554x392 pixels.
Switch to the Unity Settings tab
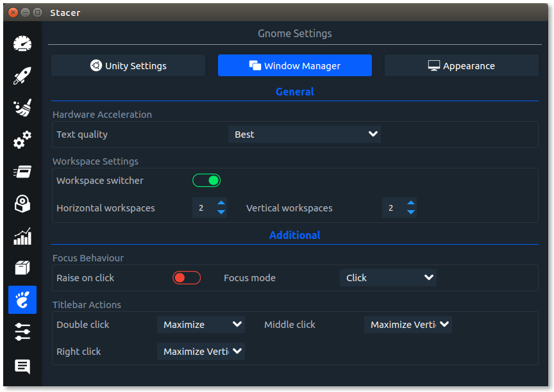click(x=128, y=65)
